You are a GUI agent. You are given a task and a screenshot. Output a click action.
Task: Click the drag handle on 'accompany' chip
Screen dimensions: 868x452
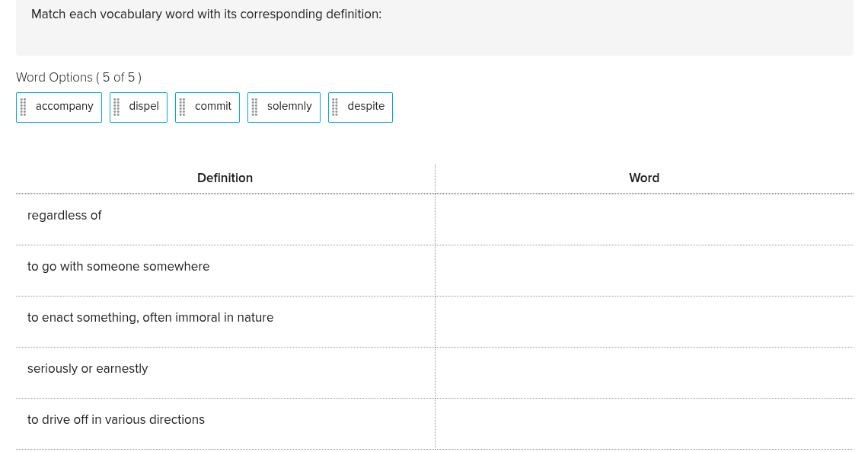click(23, 107)
